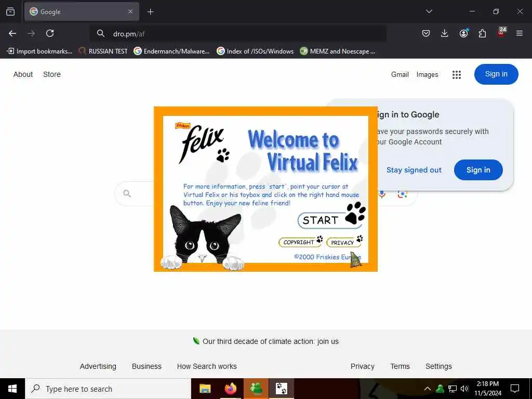Open How Search works footer link
This screenshot has width=532, height=399.
click(207, 366)
